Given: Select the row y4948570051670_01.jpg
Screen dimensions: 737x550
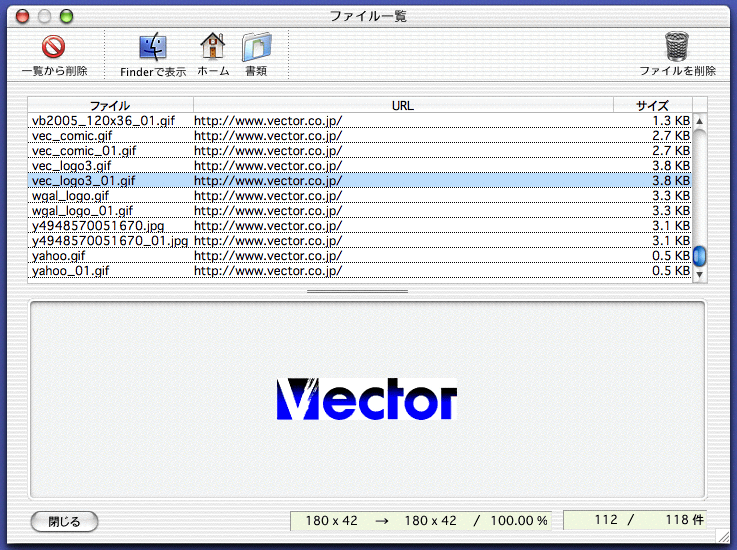Looking at the screenshot, I should pyautogui.click(x=360, y=241).
